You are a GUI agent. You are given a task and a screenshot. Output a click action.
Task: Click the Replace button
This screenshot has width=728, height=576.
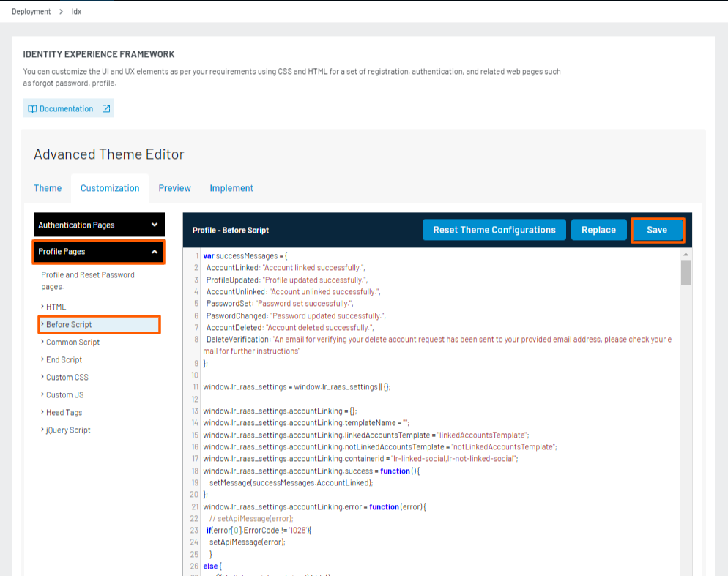[598, 229]
